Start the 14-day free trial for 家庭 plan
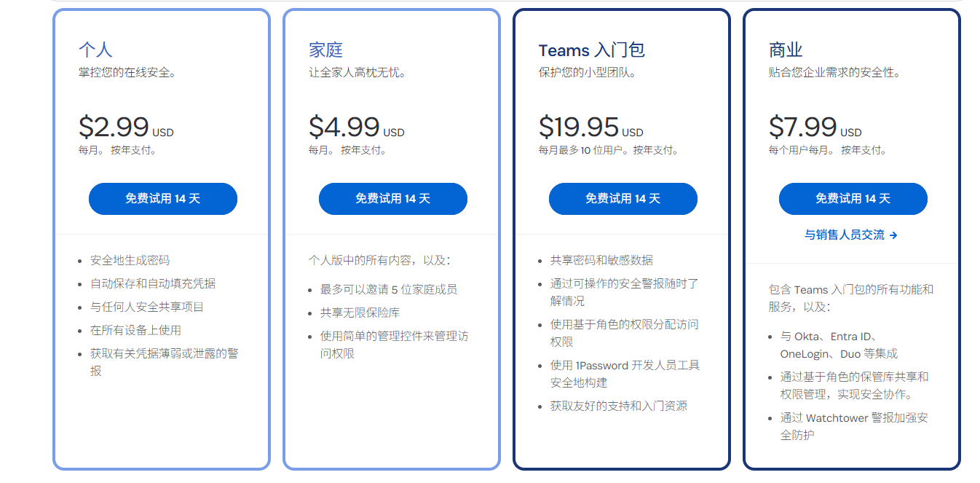The image size is (980, 483). (x=393, y=199)
